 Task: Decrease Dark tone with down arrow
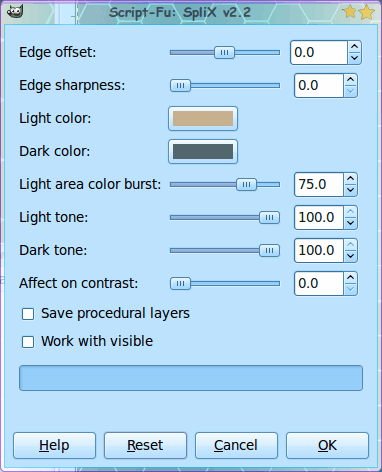pyautogui.click(x=350, y=256)
